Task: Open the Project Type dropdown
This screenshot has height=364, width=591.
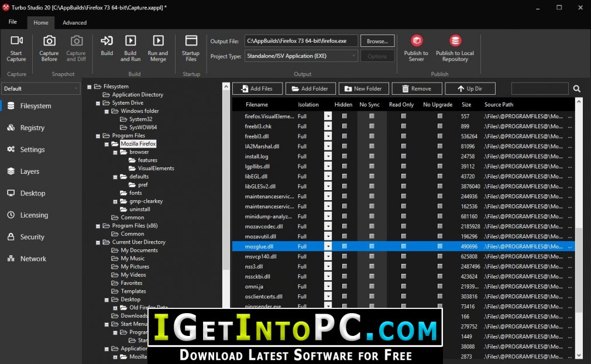Action: click(x=301, y=56)
